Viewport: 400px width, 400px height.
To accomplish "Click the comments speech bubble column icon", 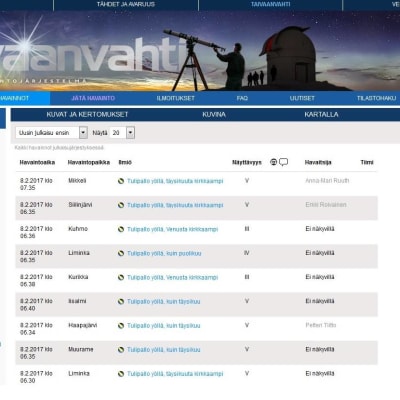I will point(283,162).
